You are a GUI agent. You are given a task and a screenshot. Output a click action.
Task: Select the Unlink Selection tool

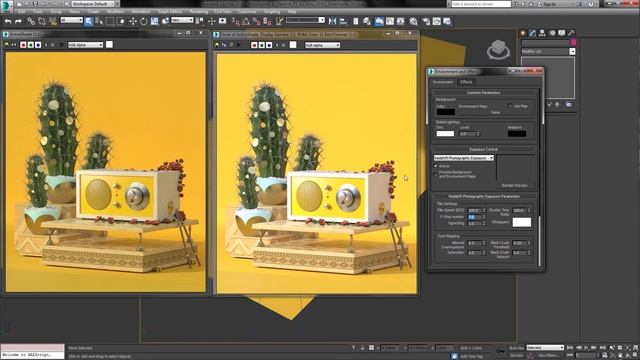click(42, 21)
